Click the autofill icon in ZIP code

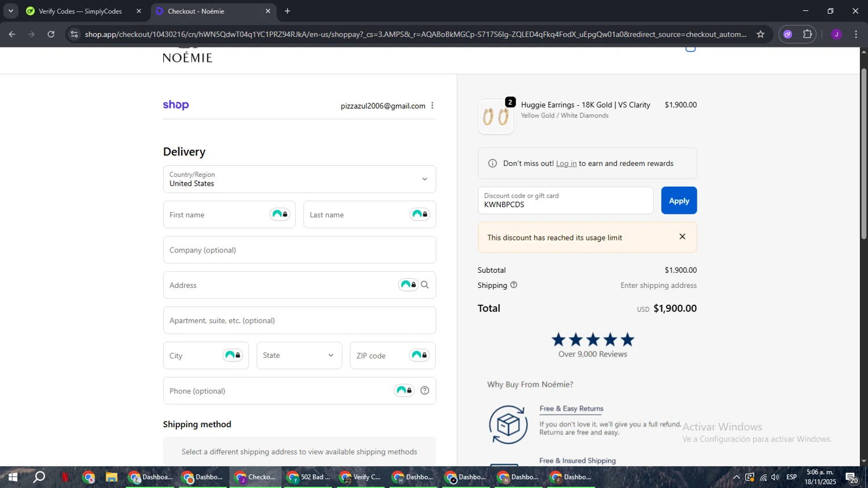(420, 355)
